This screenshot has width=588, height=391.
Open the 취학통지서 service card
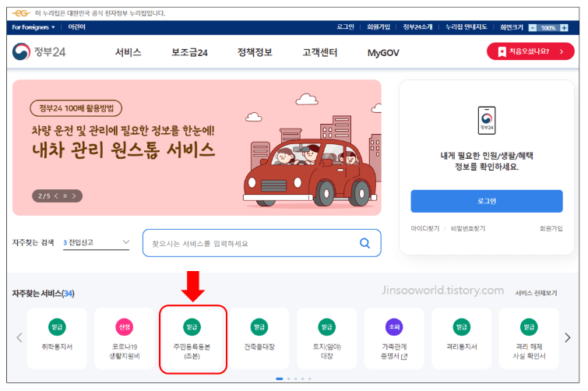(x=57, y=339)
